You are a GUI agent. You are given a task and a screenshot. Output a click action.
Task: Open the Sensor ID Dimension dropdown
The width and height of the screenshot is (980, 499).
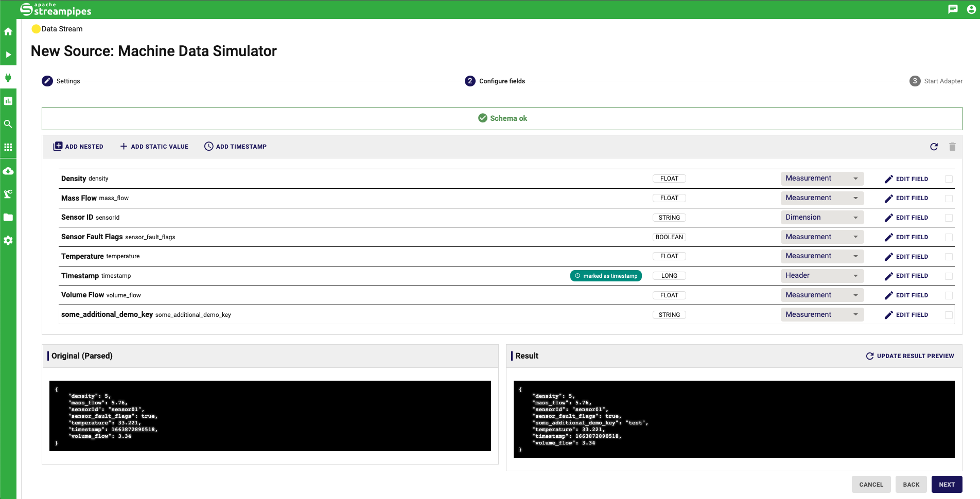[821, 218]
